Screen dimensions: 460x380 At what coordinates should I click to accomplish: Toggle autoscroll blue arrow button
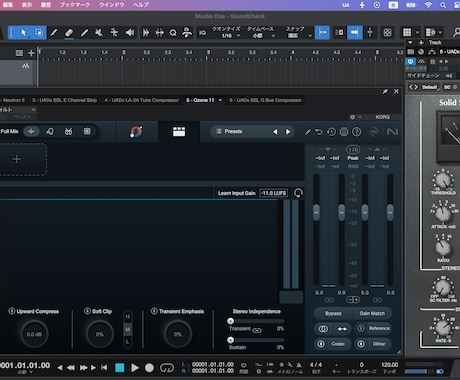pos(355,33)
